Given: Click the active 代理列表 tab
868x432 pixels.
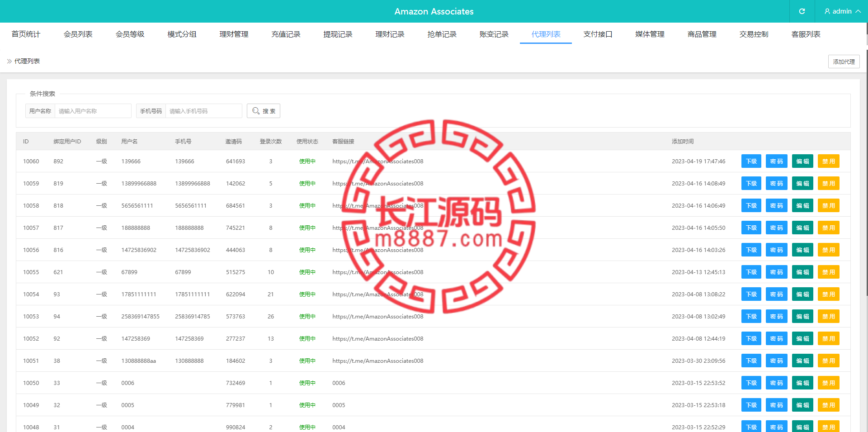Looking at the screenshot, I should [x=546, y=34].
